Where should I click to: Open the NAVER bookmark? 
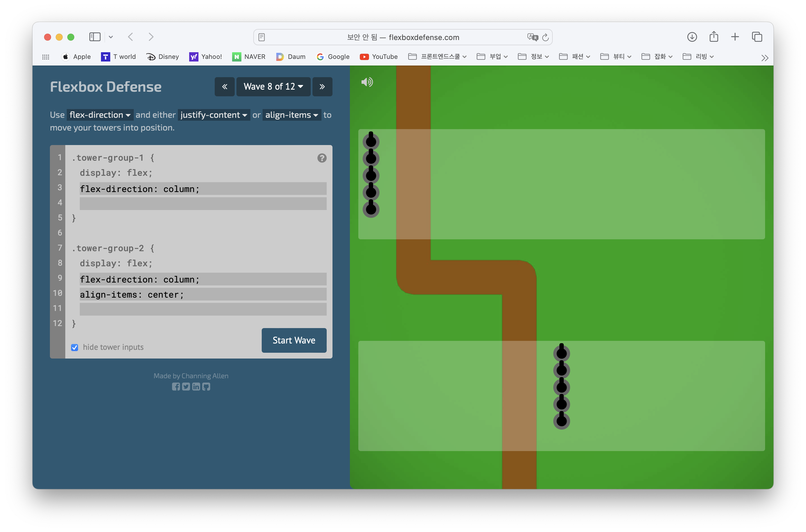[x=248, y=57]
